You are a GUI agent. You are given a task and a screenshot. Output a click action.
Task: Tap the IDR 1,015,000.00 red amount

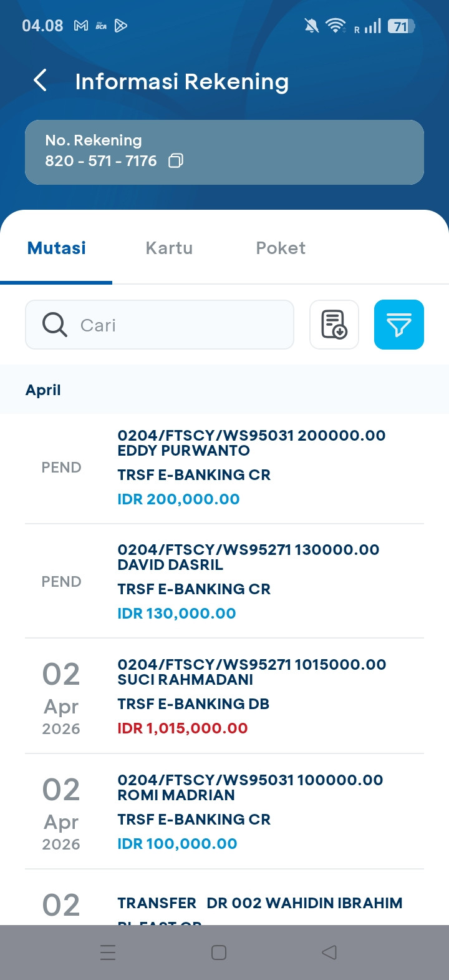[x=183, y=728]
